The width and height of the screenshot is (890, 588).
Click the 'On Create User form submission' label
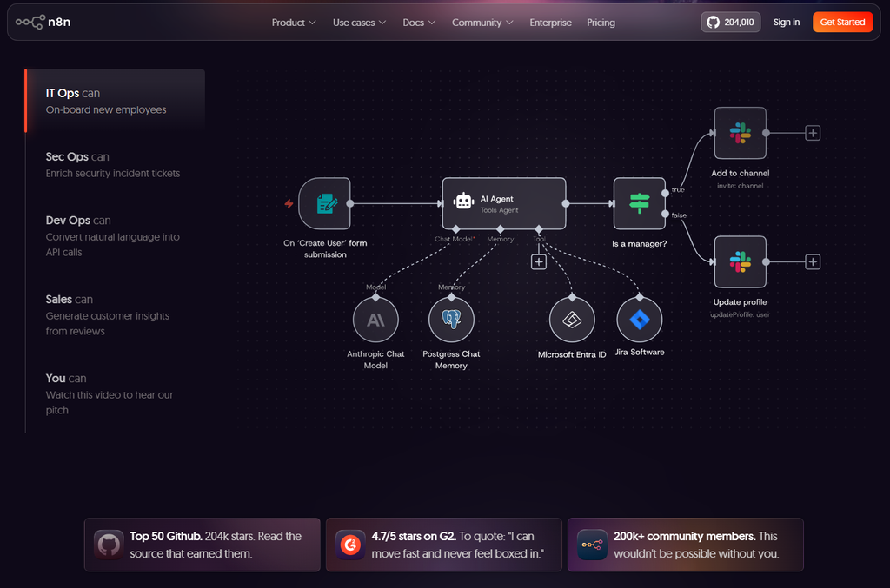pos(325,249)
